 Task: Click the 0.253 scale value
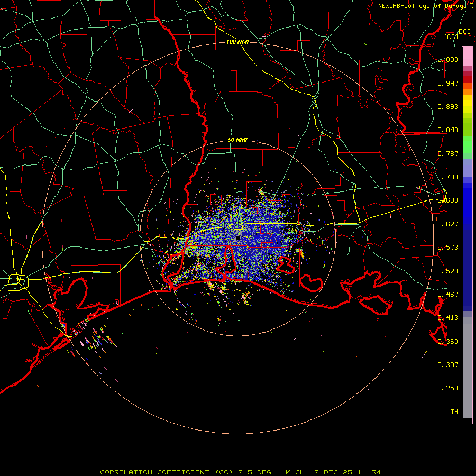pyautogui.click(x=448, y=388)
